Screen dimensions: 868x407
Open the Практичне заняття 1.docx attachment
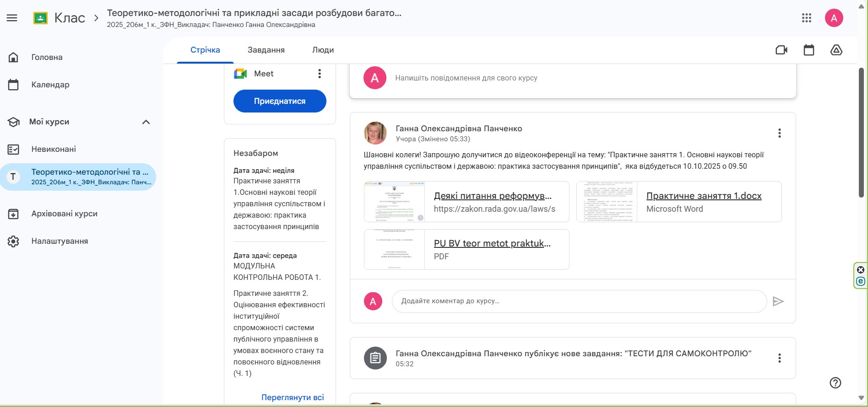point(704,196)
